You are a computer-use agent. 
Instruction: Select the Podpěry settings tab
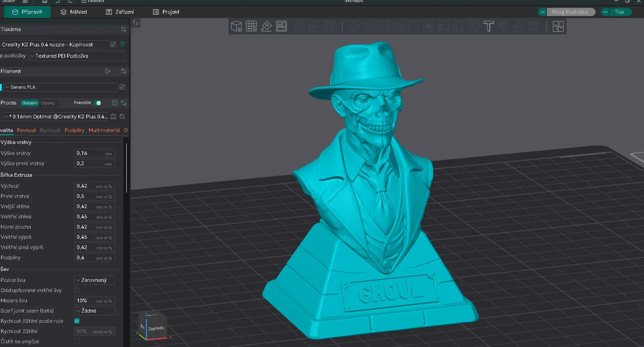pyautogui.click(x=75, y=130)
